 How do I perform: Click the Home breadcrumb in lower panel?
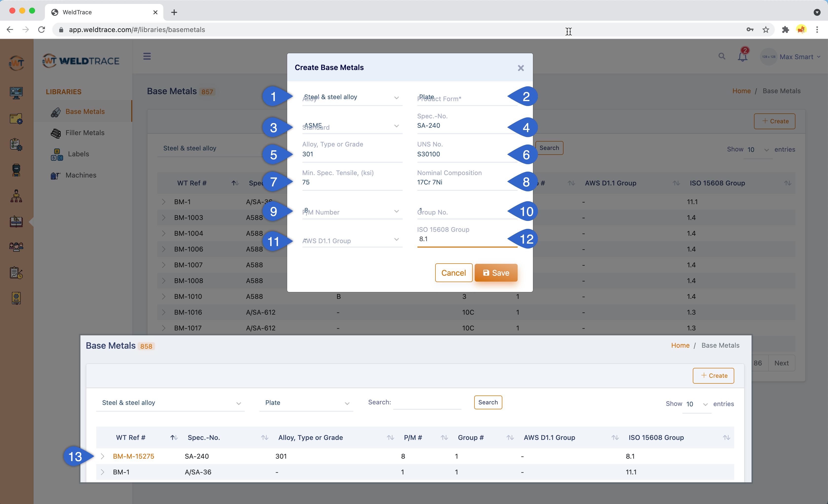coord(680,345)
